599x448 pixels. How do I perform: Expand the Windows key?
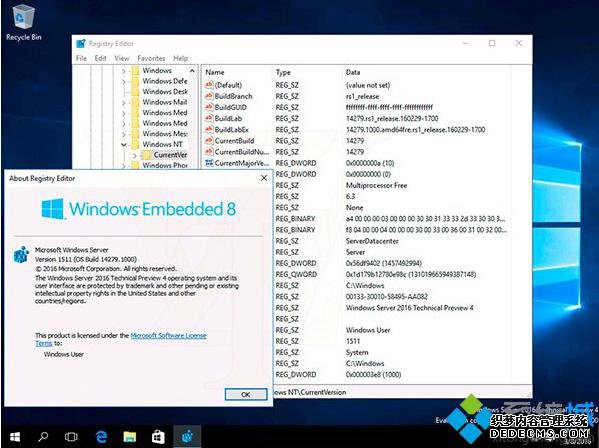[123, 71]
